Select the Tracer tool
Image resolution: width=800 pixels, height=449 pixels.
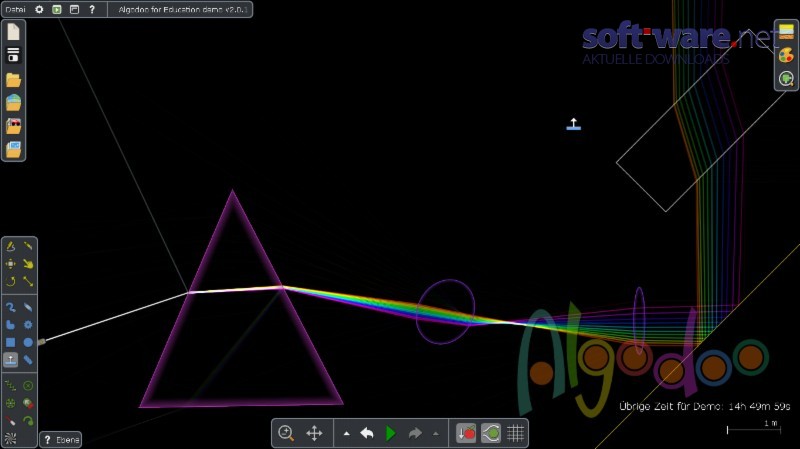pos(28,420)
